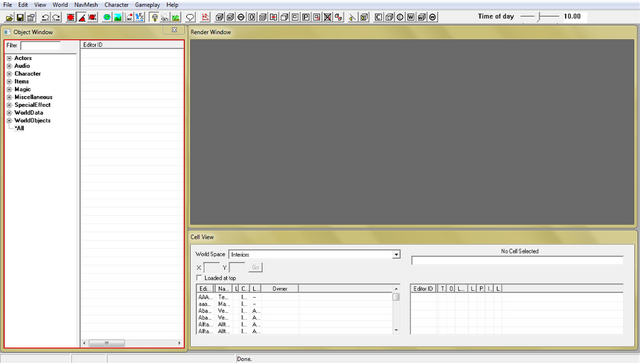This screenshot has height=363, width=640.
Task: Open the NavMesh menu
Action: click(x=86, y=5)
